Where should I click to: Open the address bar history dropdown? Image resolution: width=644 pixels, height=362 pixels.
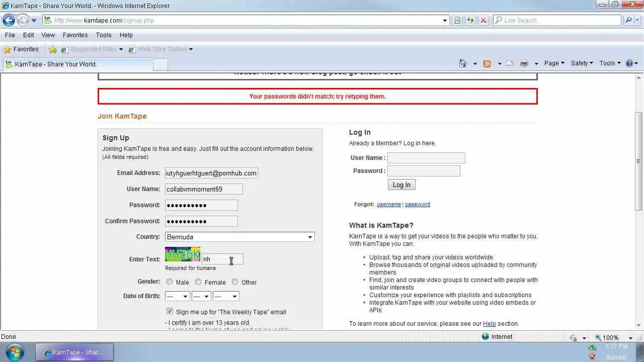[445, 21]
